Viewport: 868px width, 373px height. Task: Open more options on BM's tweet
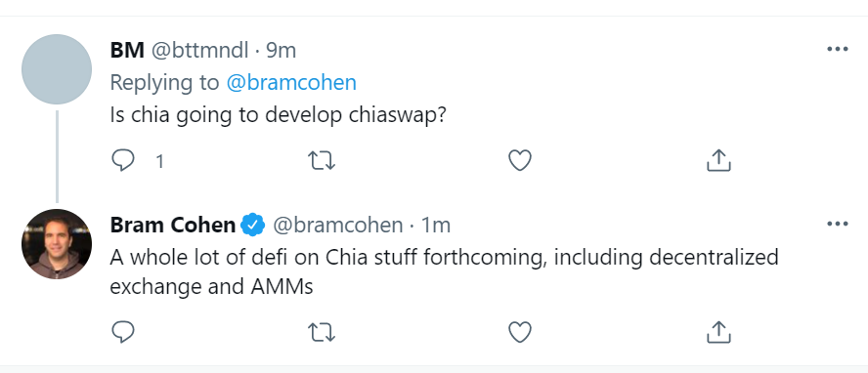tap(837, 49)
